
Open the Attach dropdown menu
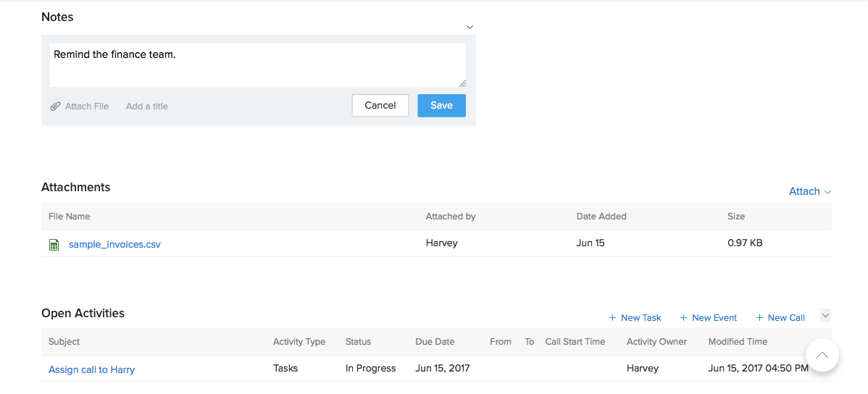point(809,191)
